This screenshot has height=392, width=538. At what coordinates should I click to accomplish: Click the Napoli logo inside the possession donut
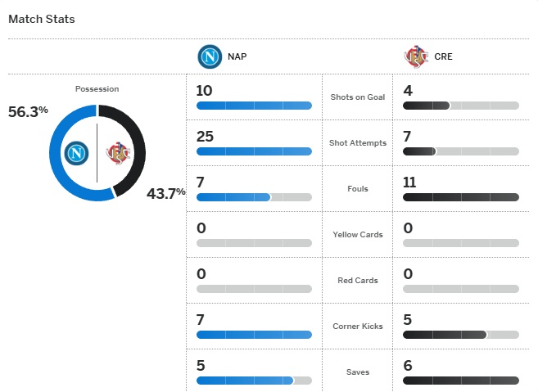point(77,153)
